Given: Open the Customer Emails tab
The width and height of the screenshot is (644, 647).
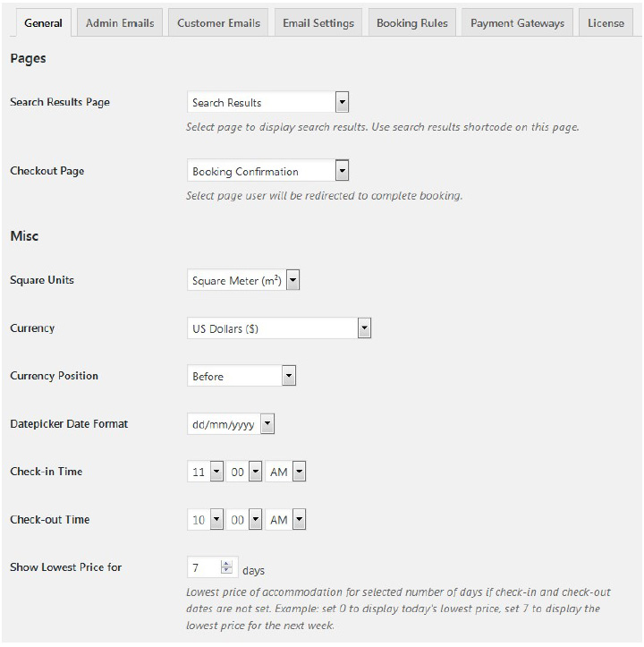Looking at the screenshot, I should [x=218, y=23].
